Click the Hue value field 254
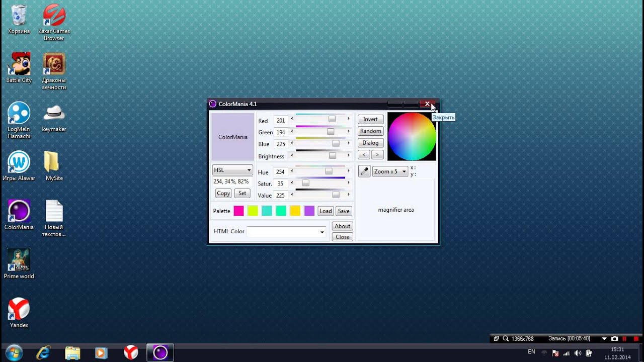Screen dimensions: 644x362 (x=280, y=172)
